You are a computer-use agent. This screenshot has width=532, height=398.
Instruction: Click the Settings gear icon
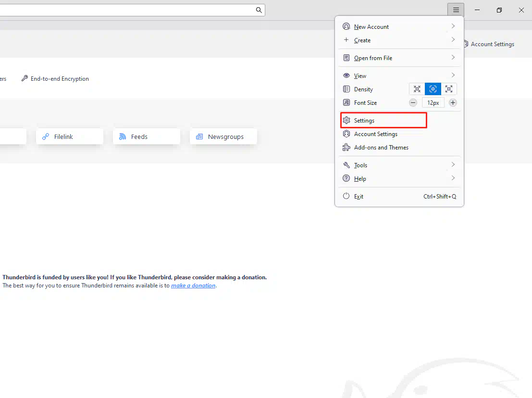346,120
